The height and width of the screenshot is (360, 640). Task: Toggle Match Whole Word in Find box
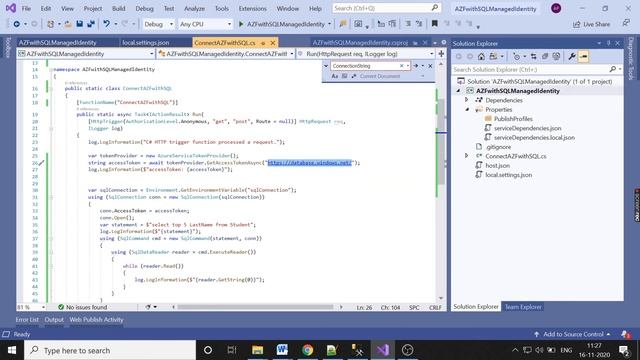click(x=344, y=76)
